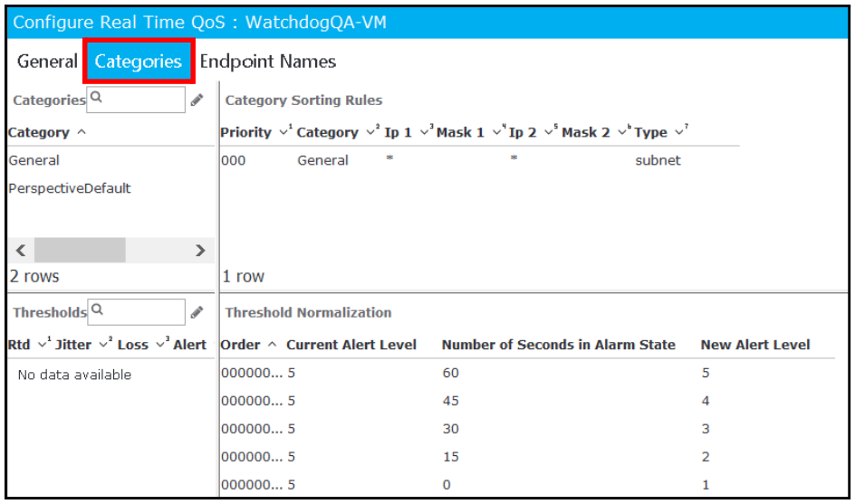Click the left arrow on categories scrollbar
The height and width of the screenshot is (504, 855).
pos(21,250)
